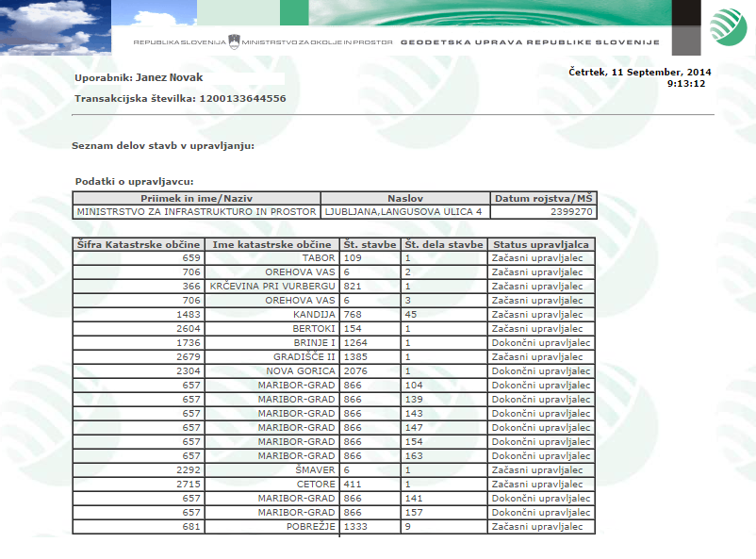Select the header text 'REPUBLIKA SLOVENIJA'

179,42
